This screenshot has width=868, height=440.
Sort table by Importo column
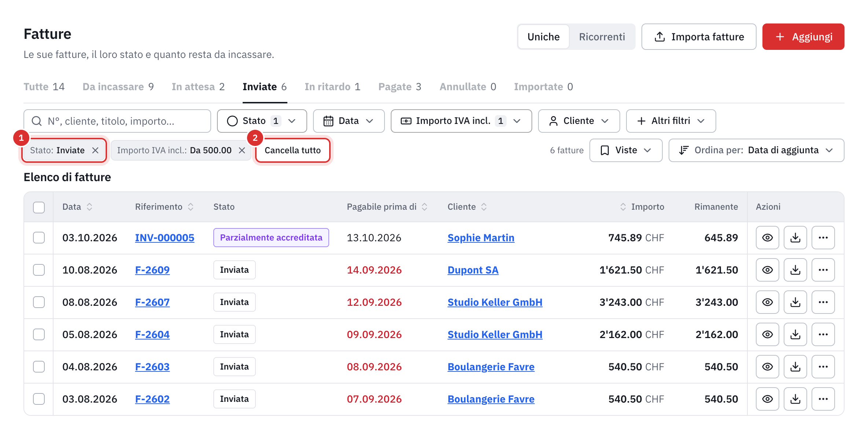tap(642, 207)
